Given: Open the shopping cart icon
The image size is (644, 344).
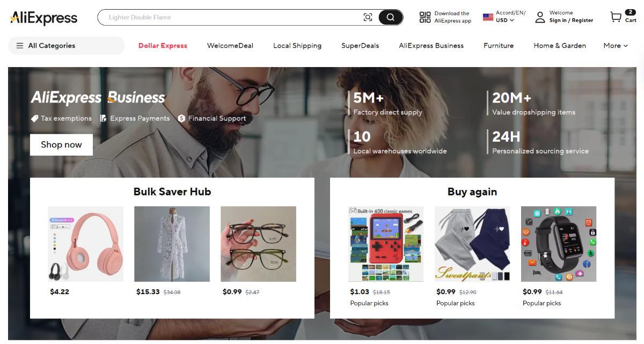Looking at the screenshot, I should coord(616,17).
